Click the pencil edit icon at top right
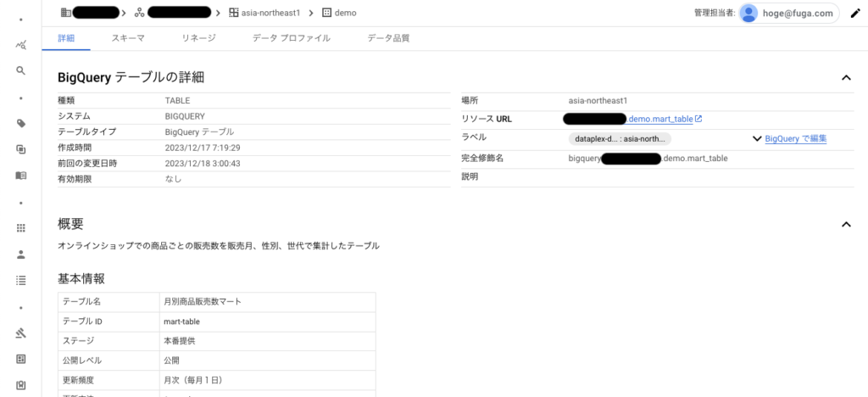 (x=855, y=14)
